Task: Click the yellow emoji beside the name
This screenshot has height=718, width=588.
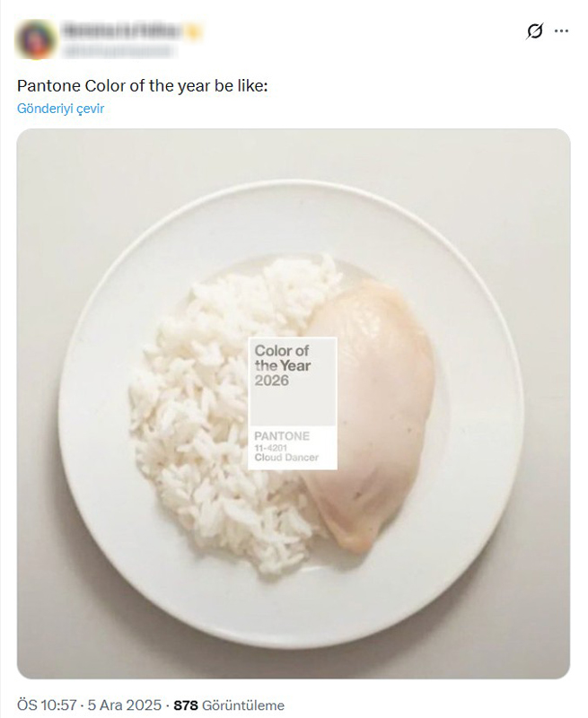Action: click(194, 31)
